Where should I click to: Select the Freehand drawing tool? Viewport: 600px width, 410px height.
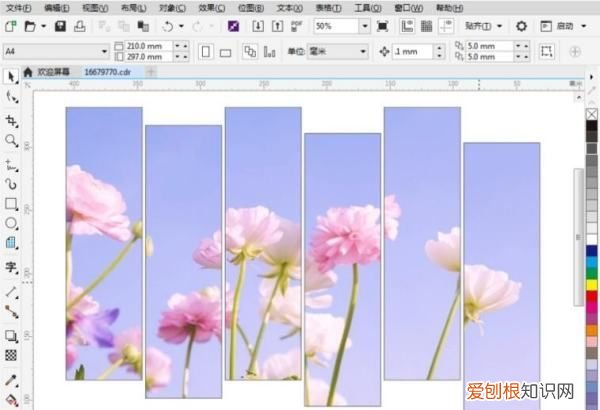click(x=11, y=165)
